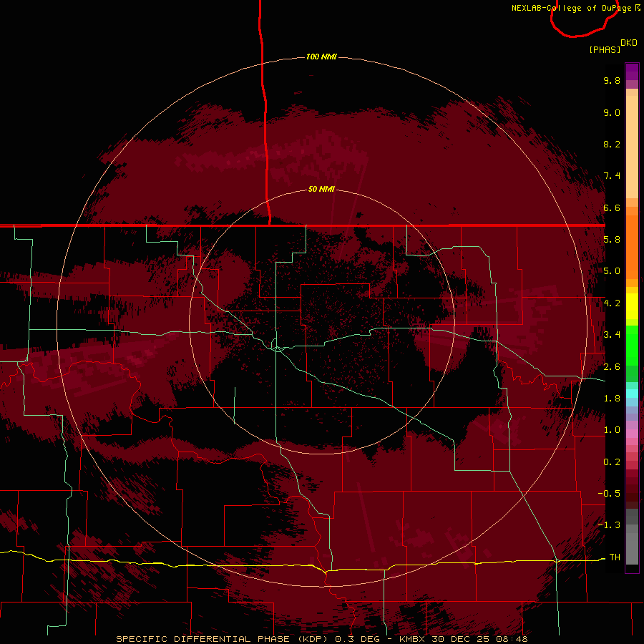644x644 pixels.
Task: Click the peach tan segment of color bar
Action: pos(632,147)
